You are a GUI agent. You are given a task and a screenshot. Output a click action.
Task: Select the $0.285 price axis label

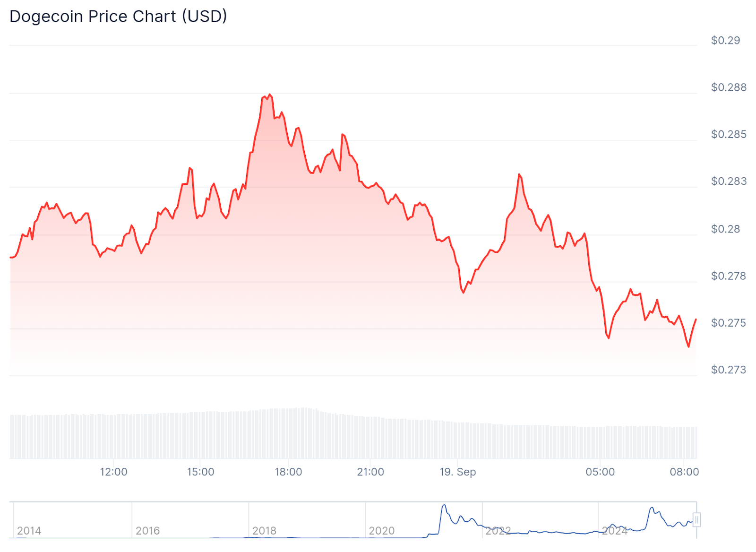[729, 135]
